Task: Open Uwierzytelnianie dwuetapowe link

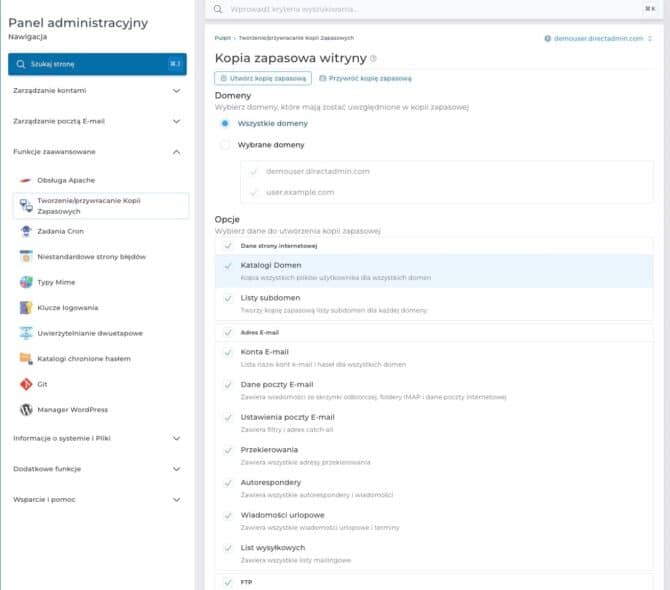Action: [x=90, y=333]
